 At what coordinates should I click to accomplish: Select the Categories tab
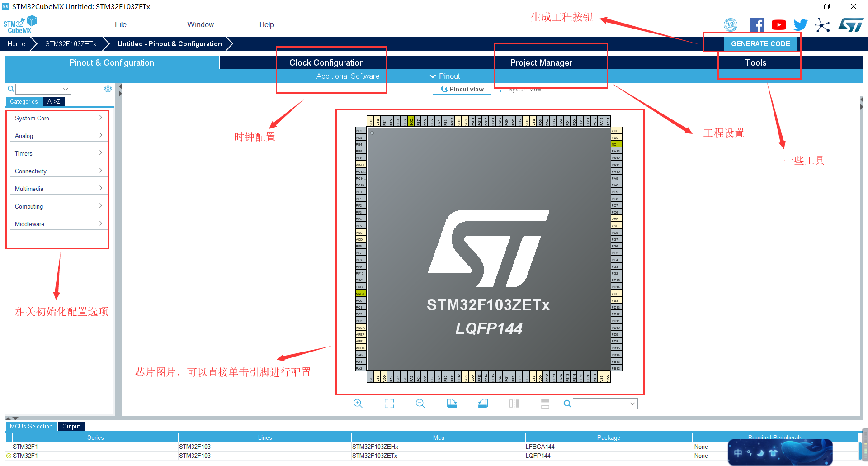point(24,101)
